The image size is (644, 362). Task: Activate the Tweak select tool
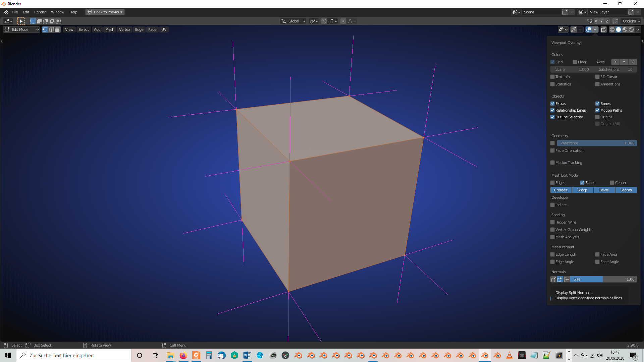pos(21,21)
